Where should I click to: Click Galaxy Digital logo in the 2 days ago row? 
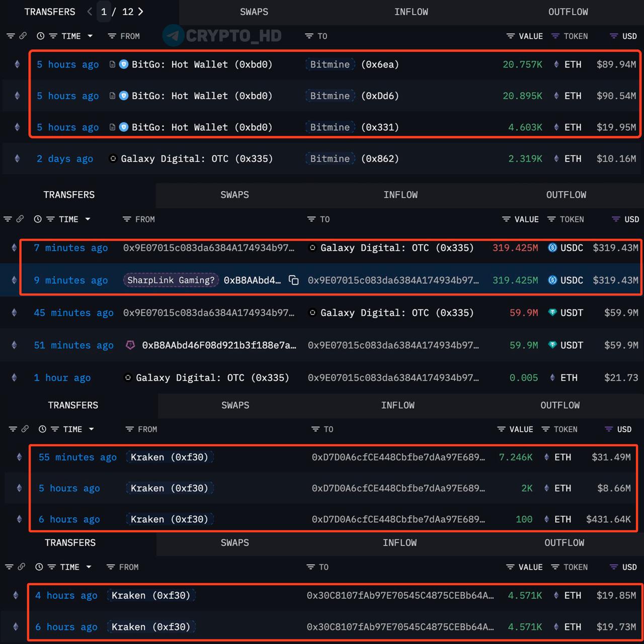point(113,158)
